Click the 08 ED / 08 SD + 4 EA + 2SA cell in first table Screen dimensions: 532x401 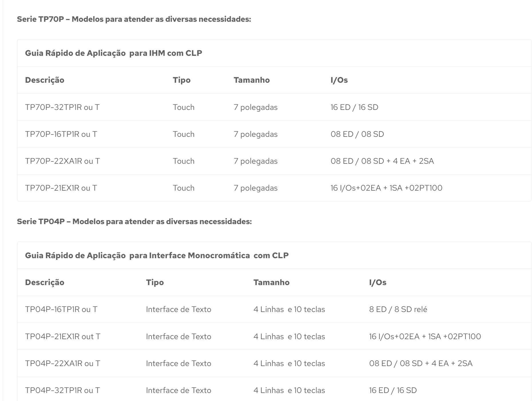coord(382,161)
